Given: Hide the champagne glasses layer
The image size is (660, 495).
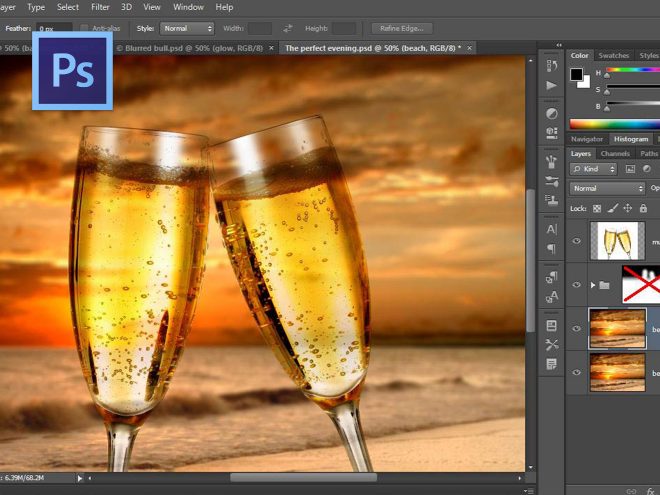Looking at the screenshot, I should click(x=576, y=241).
